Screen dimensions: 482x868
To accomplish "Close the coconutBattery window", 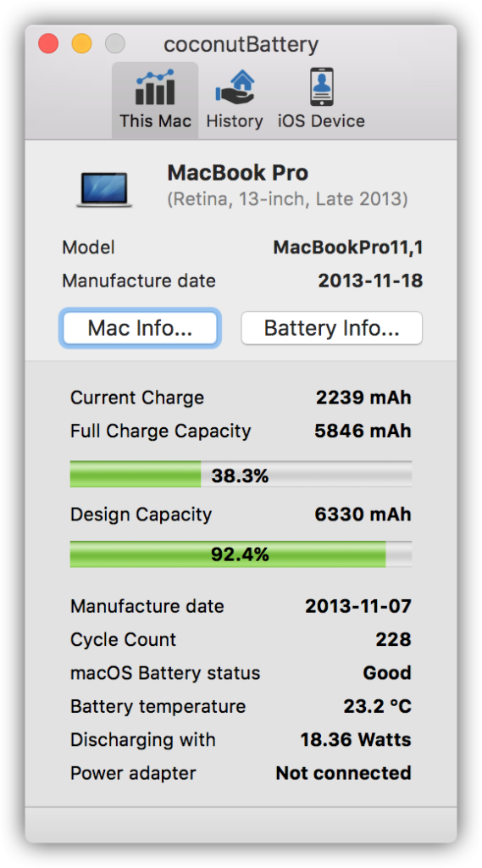I will (48, 44).
